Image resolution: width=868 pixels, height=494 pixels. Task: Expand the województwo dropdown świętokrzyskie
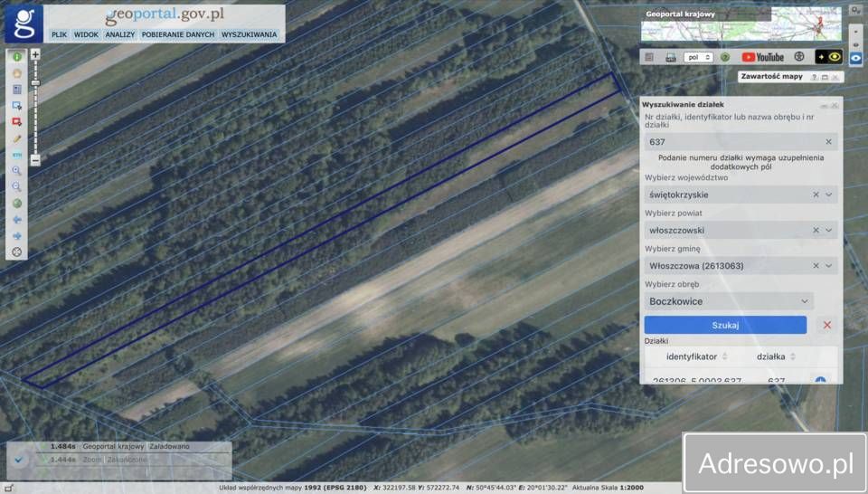[x=829, y=195]
